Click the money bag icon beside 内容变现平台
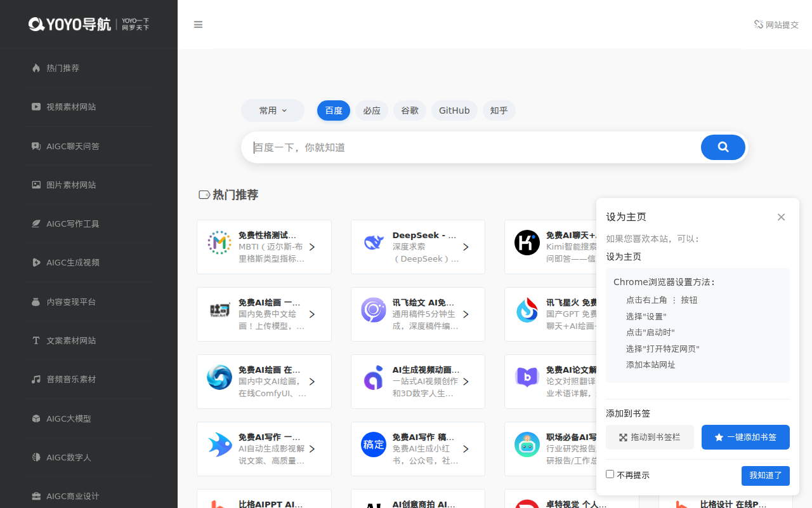 click(x=36, y=302)
